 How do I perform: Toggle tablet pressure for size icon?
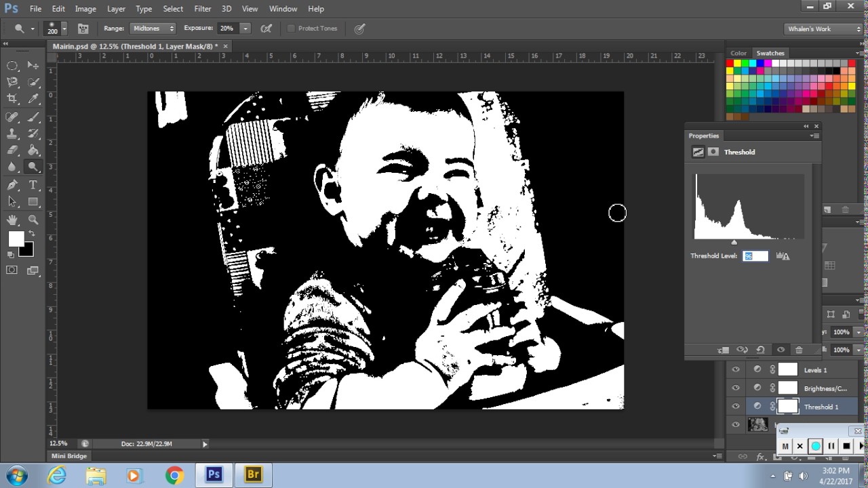(360, 28)
